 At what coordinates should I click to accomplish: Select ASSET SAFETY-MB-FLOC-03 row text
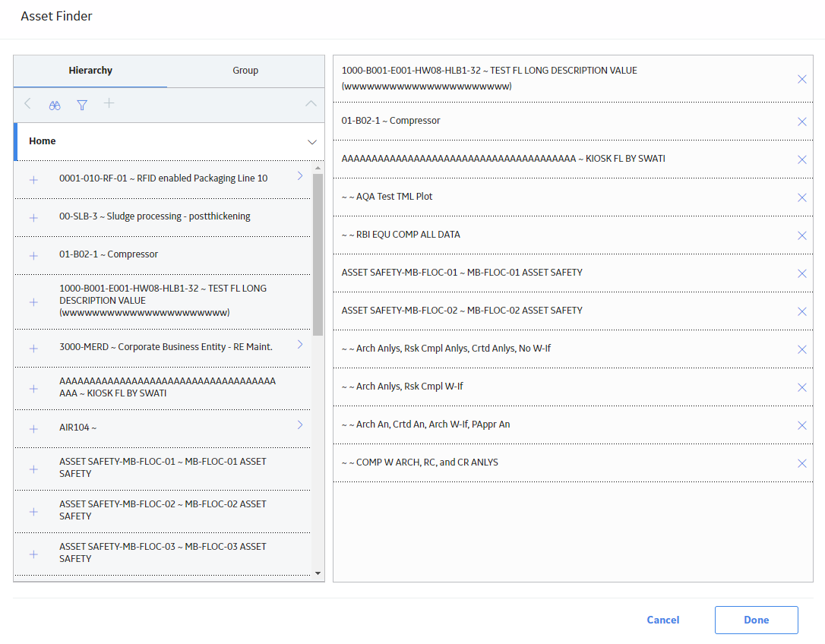point(163,552)
